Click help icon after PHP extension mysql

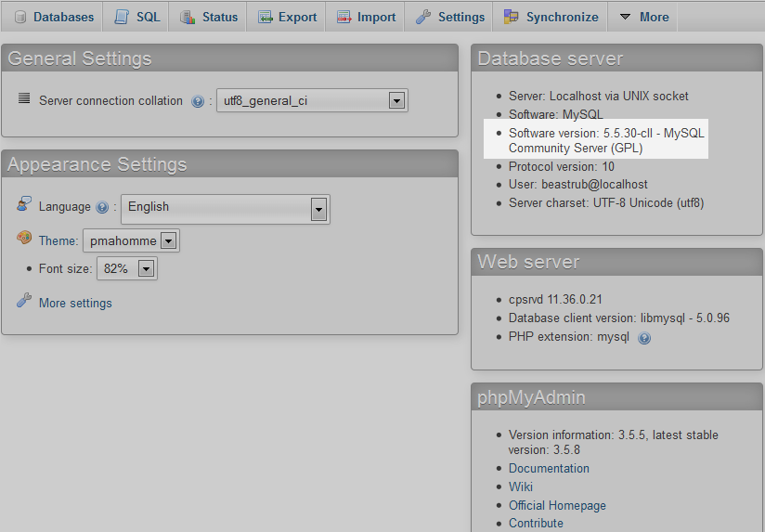(644, 338)
